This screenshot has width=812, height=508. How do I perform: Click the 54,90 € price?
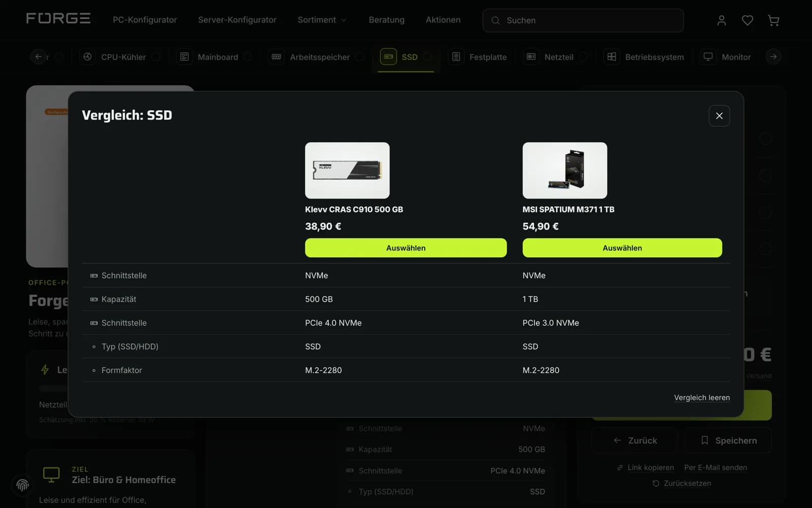click(540, 227)
